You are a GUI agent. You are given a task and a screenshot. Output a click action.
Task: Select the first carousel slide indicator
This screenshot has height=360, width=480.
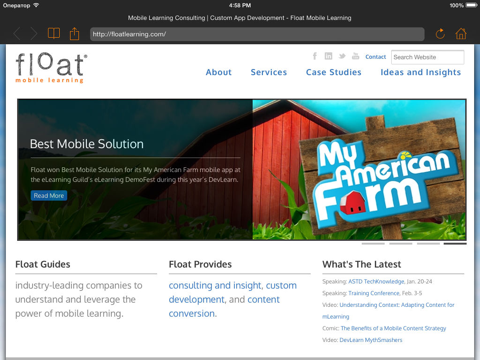click(373, 244)
